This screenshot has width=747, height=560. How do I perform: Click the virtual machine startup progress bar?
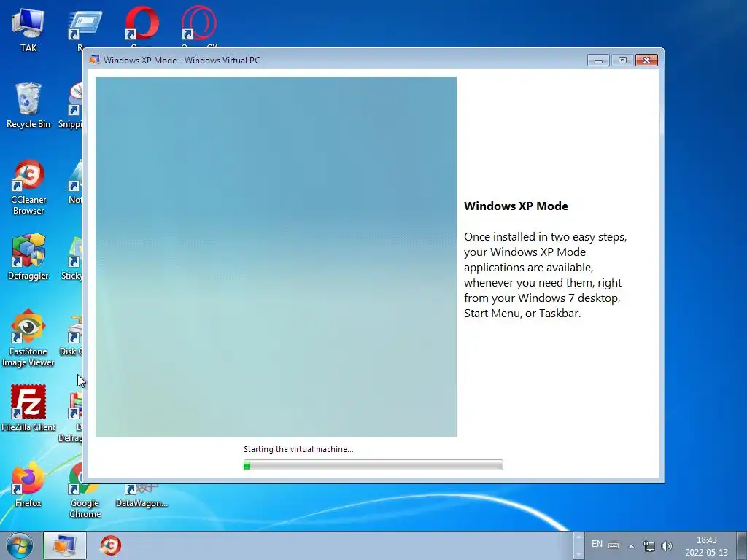(373, 464)
